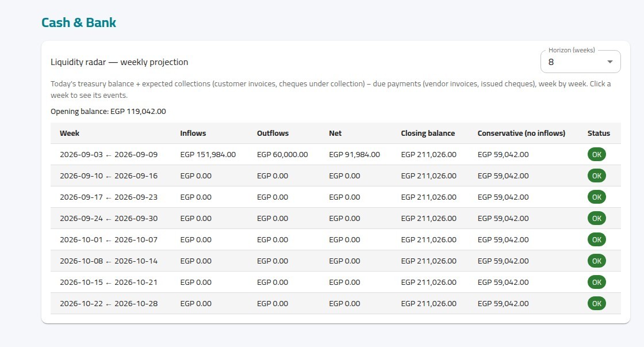Click conservative EGP 59,042.00 in 2026-09-03 row
This screenshot has height=347, width=644.
click(503, 155)
